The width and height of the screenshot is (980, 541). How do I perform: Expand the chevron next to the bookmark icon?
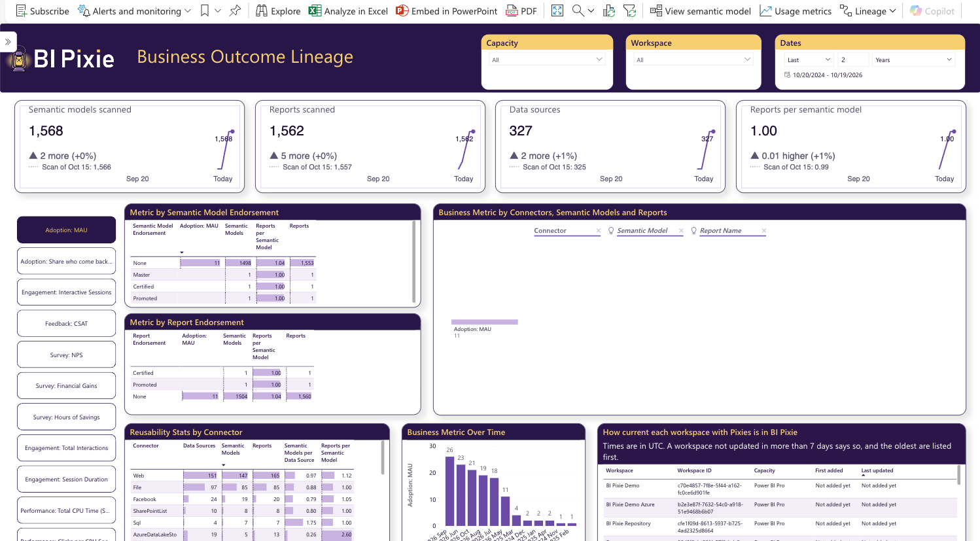[x=218, y=11]
